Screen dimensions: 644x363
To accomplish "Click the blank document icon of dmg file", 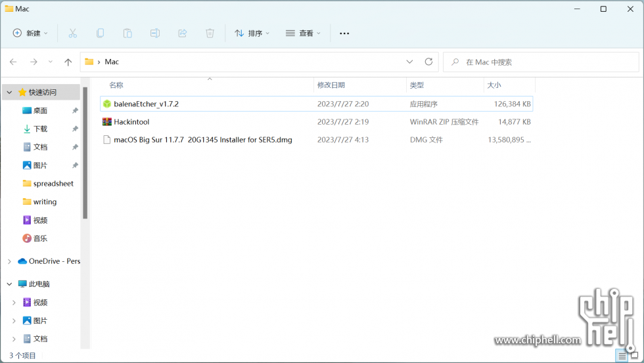I will (106, 140).
